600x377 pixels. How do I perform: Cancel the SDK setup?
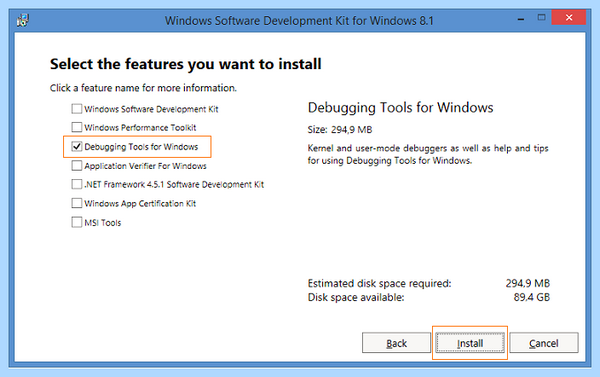click(x=544, y=343)
